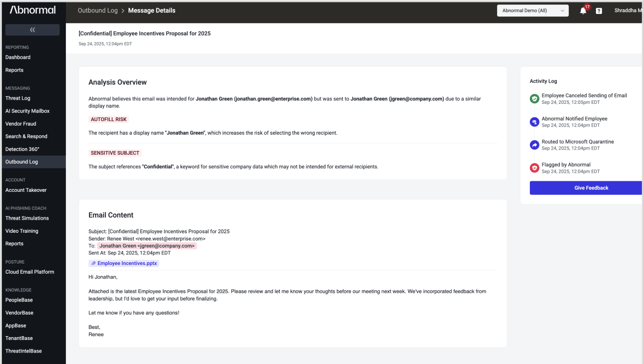Click the green Employee Canceled Sending icon

click(534, 99)
